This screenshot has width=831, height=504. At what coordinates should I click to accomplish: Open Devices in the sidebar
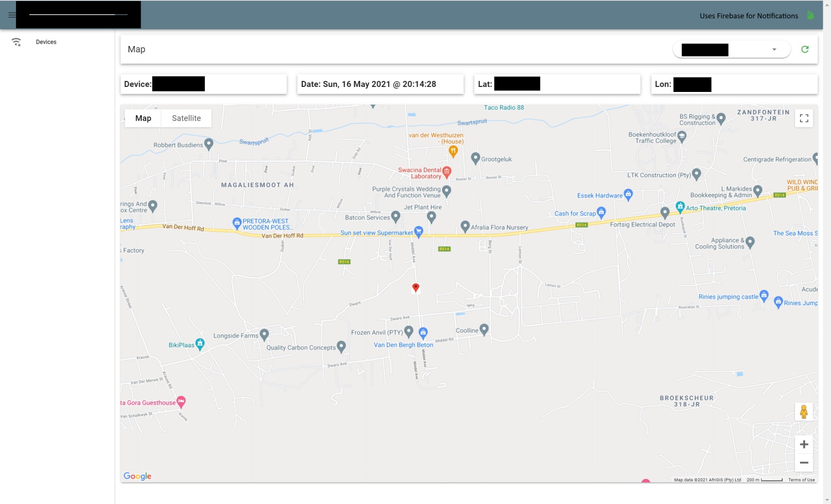[x=46, y=42]
